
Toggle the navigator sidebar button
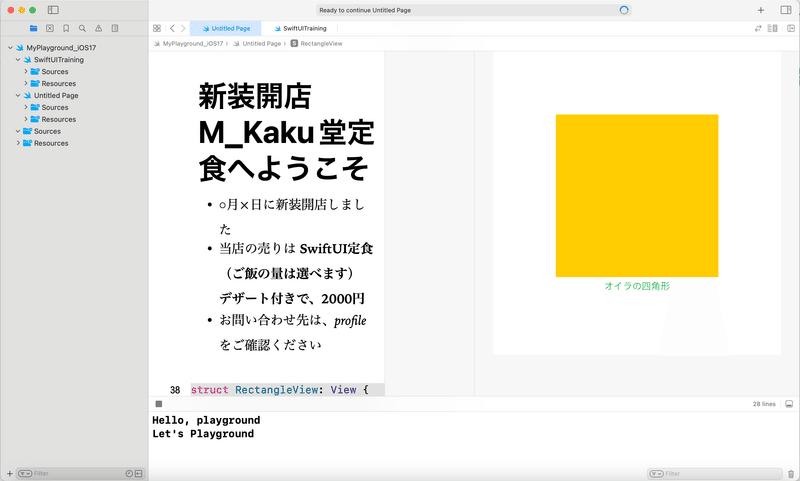pyautogui.click(x=53, y=10)
